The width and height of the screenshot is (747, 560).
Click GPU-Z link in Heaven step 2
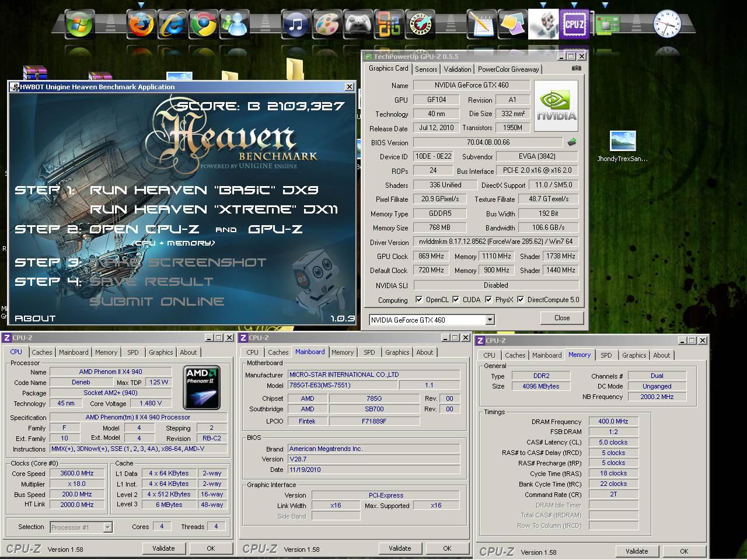275,229
